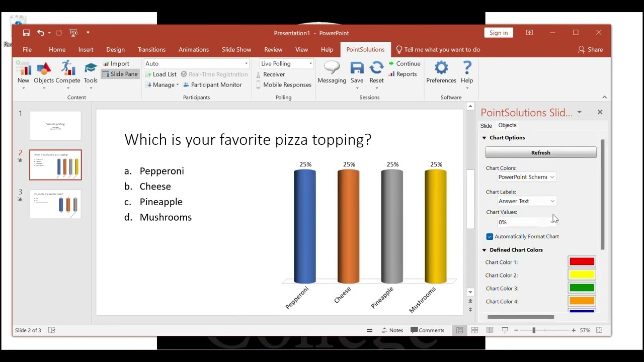The image size is (644, 362).
Task: Switch to the Home tab
Action: point(57,50)
